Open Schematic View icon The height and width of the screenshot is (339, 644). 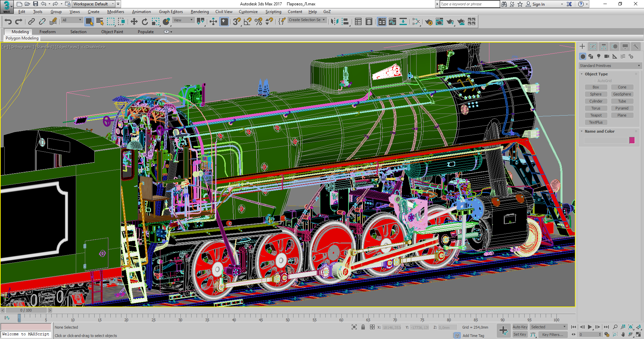click(403, 22)
